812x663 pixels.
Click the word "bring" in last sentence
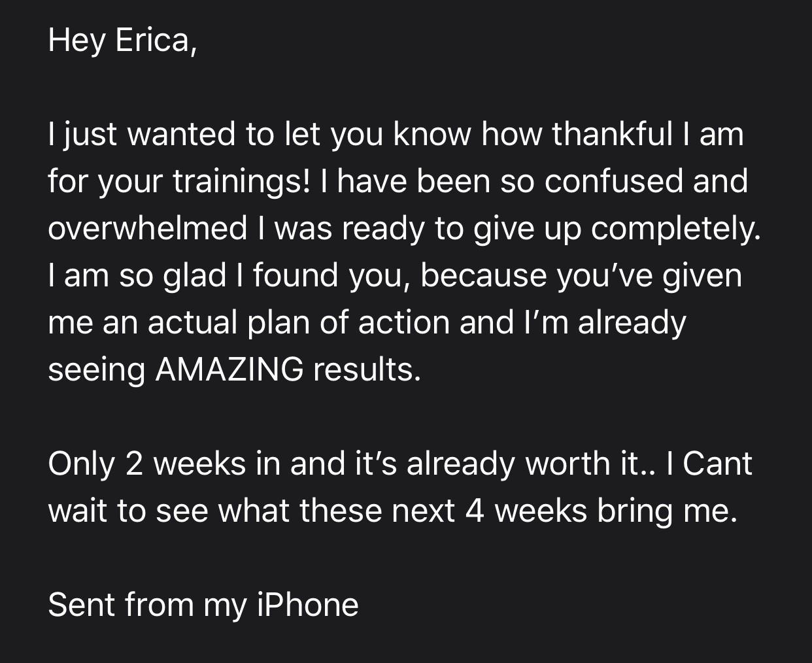coord(634,511)
